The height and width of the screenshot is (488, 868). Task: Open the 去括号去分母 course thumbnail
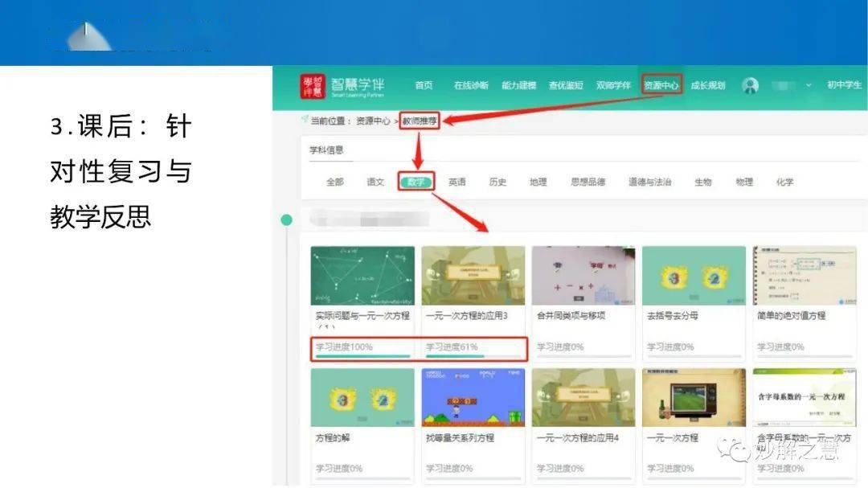pyautogui.click(x=694, y=276)
